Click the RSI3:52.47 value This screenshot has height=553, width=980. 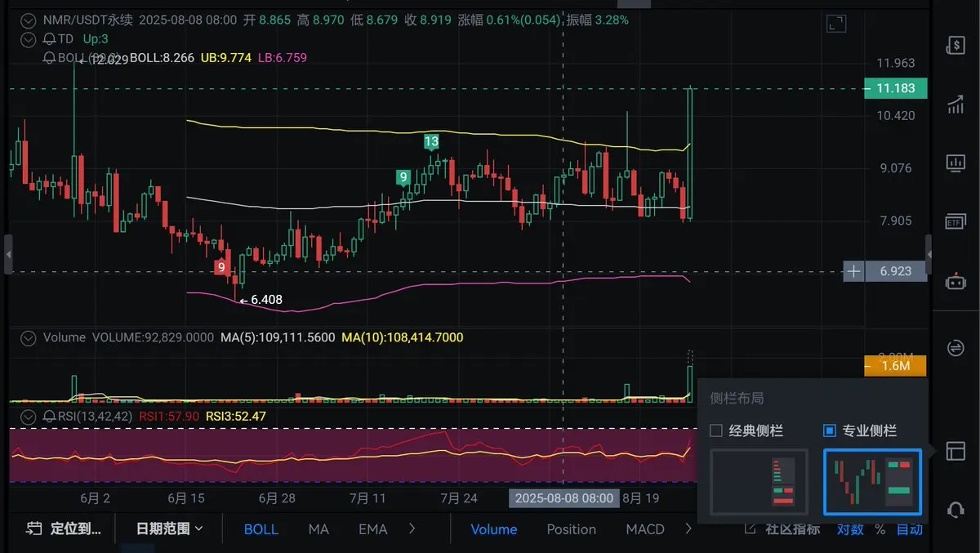pyautogui.click(x=235, y=416)
